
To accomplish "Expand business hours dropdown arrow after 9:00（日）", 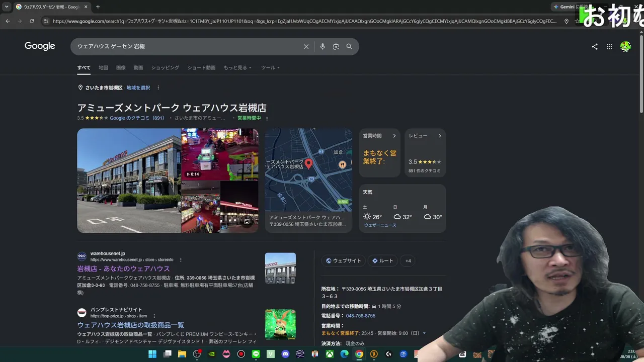I will (424, 333).
